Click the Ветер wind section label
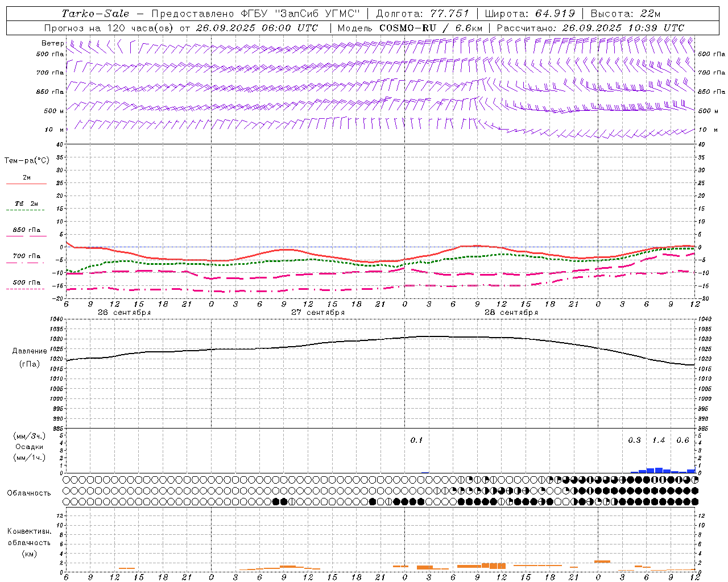 click(x=52, y=43)
